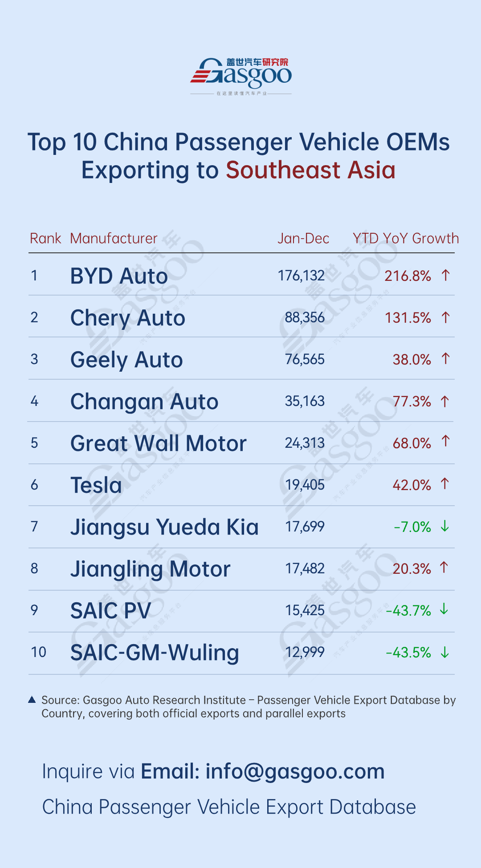The image size is (481, 868).
Task: Click the up arrow in the Tesla row
Action: coord(444,483)
